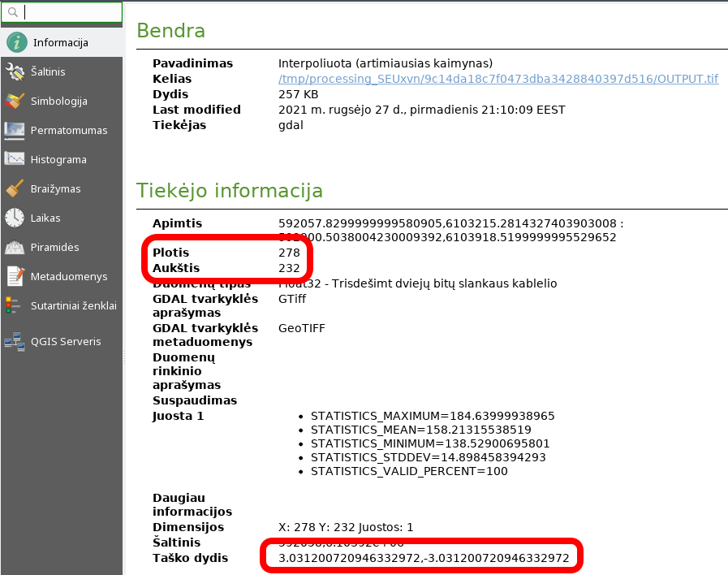
Task: Click the Simbologija paintbrush icon
Action: coord(15,101)
